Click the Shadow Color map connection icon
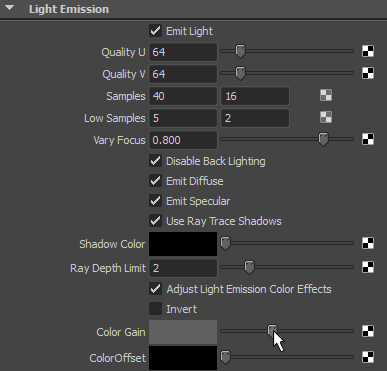 click(x=368, y=243)
